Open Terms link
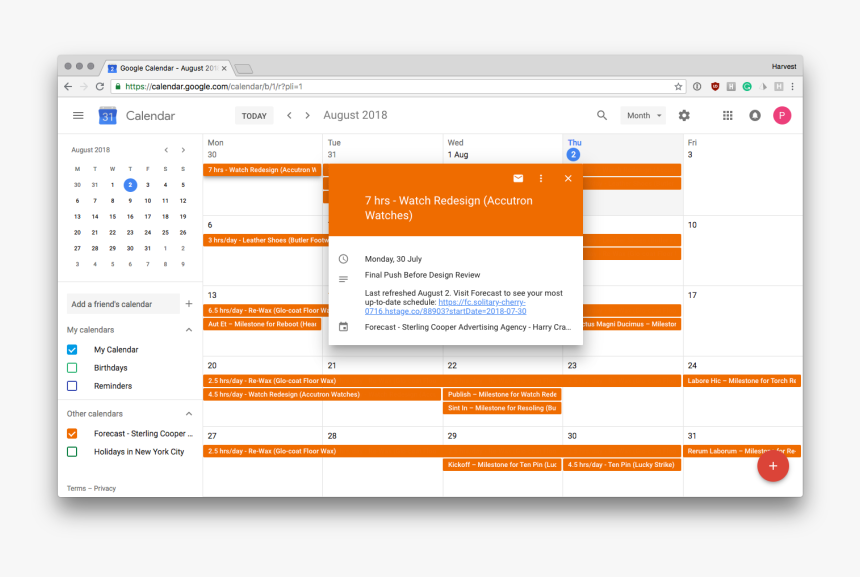The width and height of the screenshot is (860, 577). click(76, 488)
